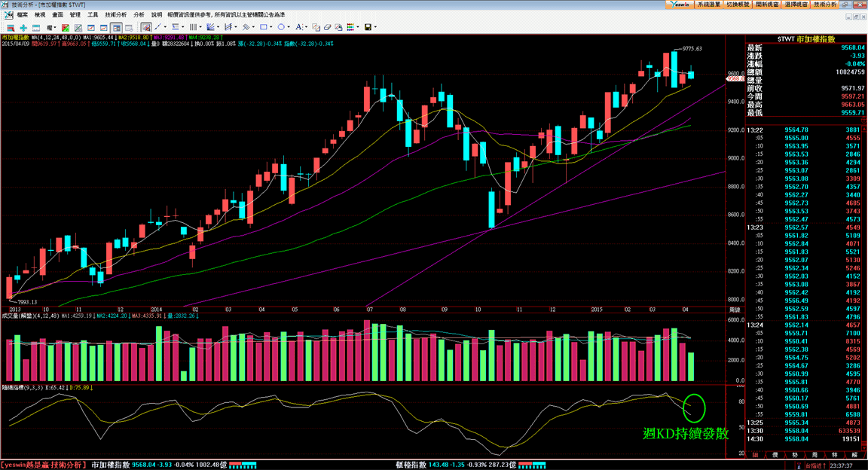The width and height of the screenshot is (868, 470).
Task: Select the gray hatched pattern tool
Action: pyautogui.click(x=246, y=27)
